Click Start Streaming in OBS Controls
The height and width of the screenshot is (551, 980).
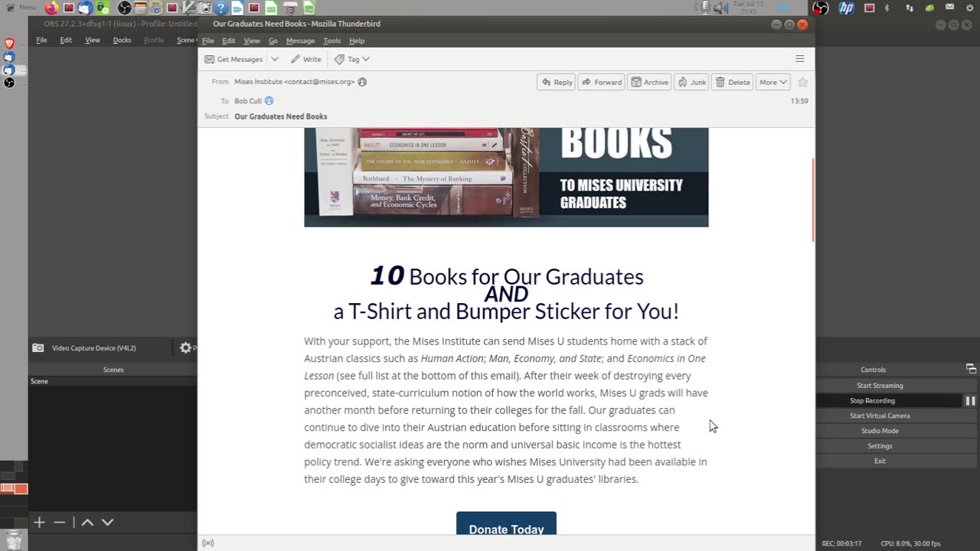pos(880,386)
